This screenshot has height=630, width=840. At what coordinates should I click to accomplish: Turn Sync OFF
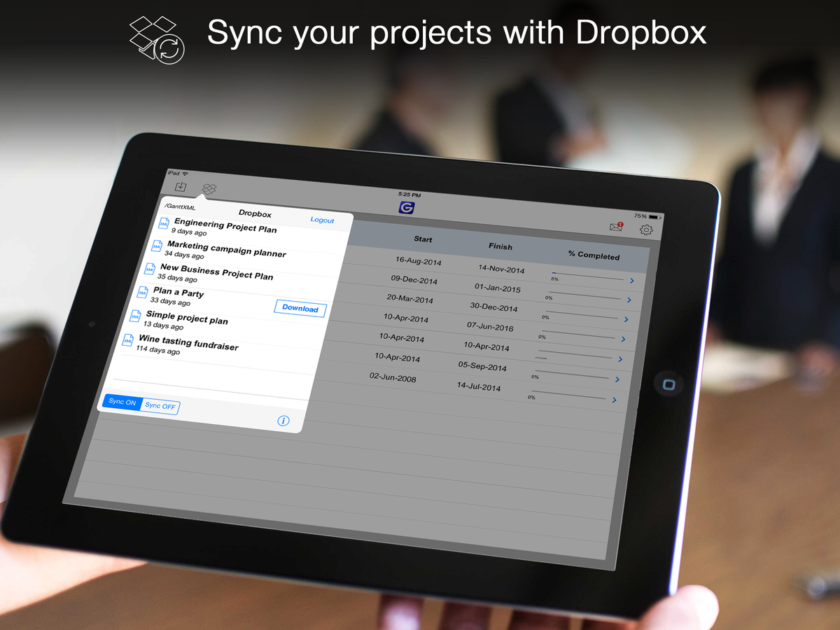point(160,406)
